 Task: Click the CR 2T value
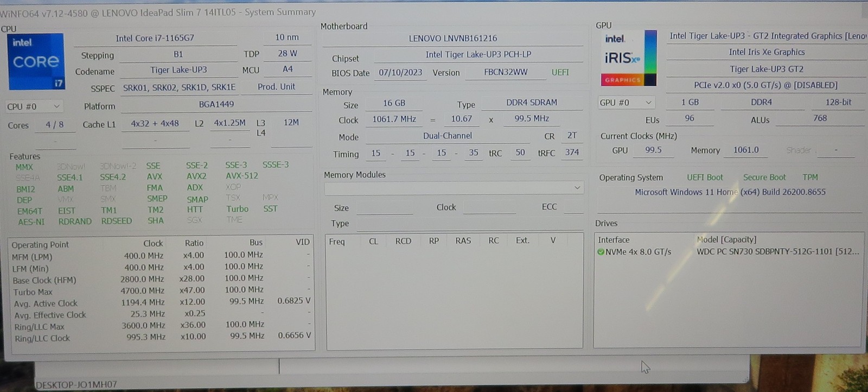click(572, 136)
